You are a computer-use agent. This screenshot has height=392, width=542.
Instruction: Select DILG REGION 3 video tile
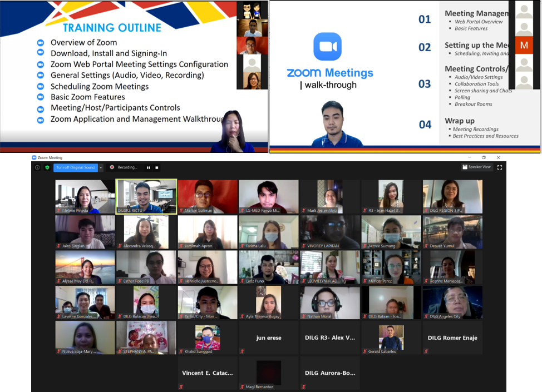(452, 196)
